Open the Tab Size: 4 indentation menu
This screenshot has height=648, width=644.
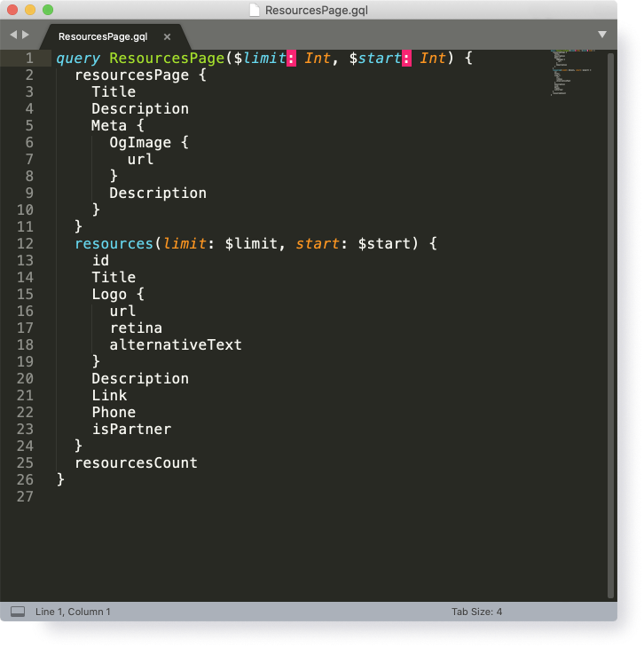476,612
